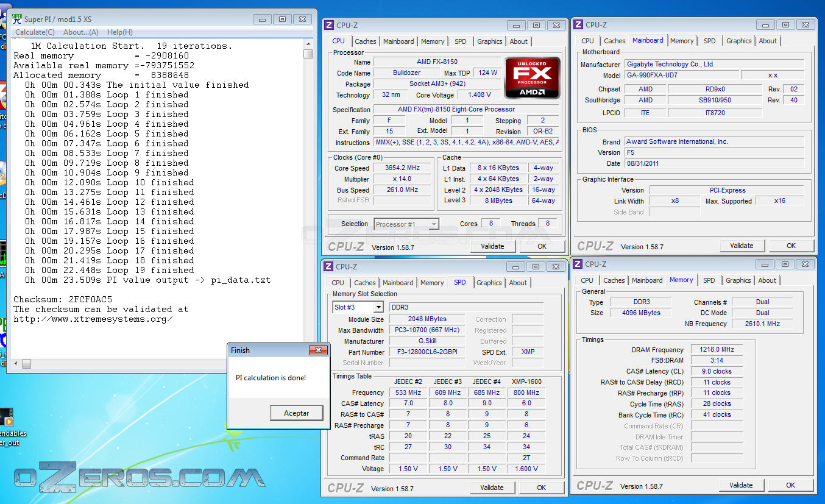Screen dimensions: 825x504
Task: Click OK in Memory window
Action: click(790, 485)
